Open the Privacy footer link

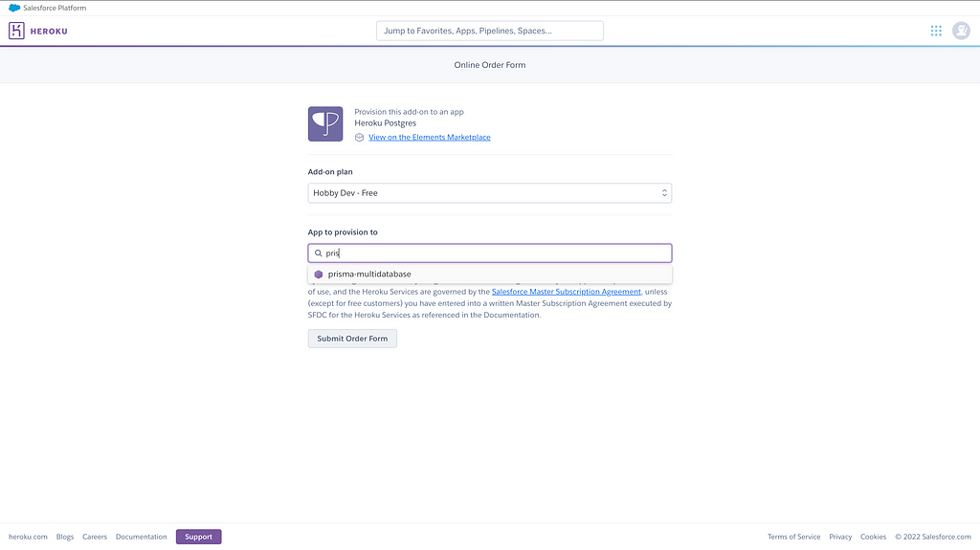point(840,537)
